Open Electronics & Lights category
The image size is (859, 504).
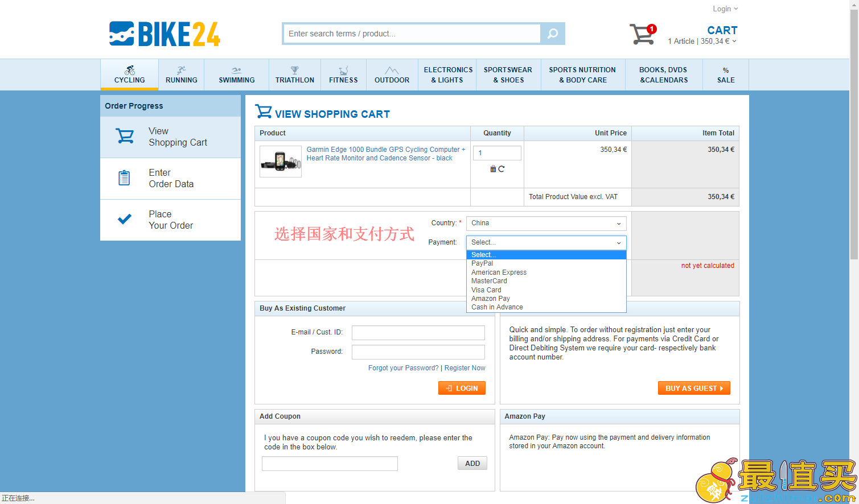pos(448,75)
